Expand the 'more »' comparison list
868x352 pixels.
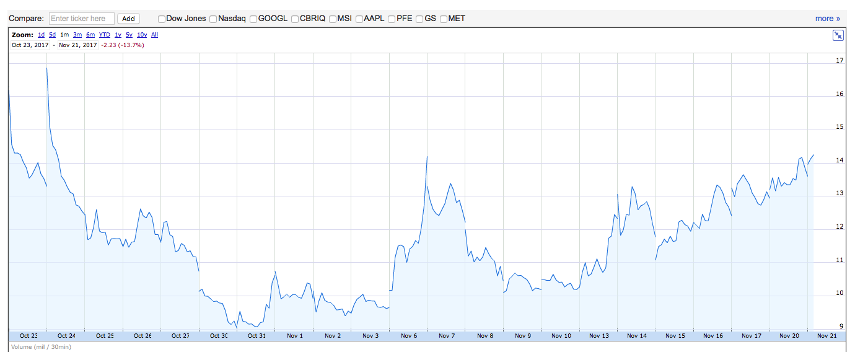click(827, 19)
